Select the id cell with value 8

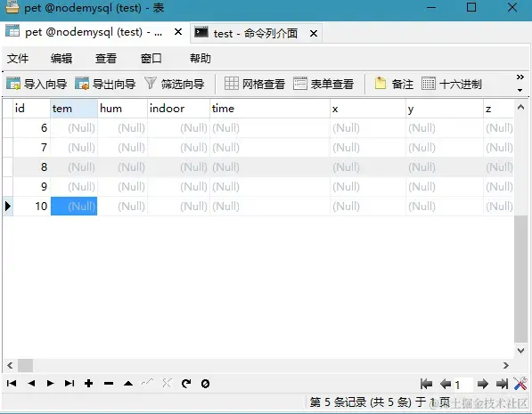tap(31, 166)
